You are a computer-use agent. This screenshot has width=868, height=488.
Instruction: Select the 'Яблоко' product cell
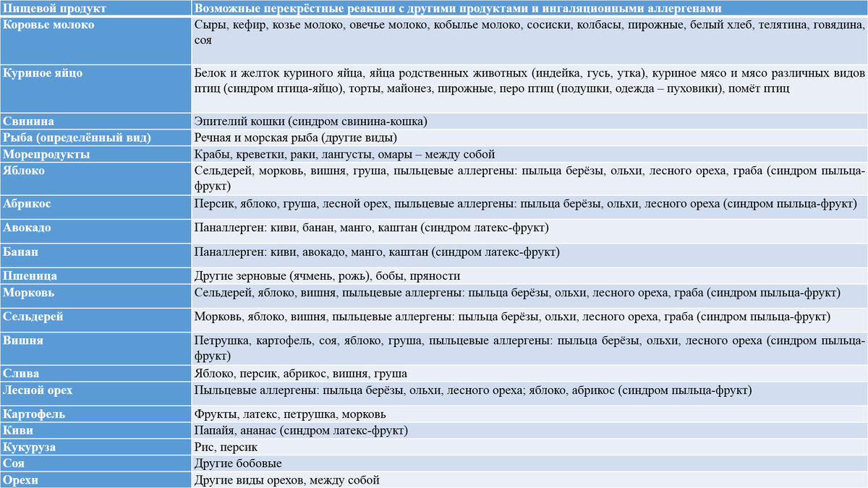[x=96, y=179]
